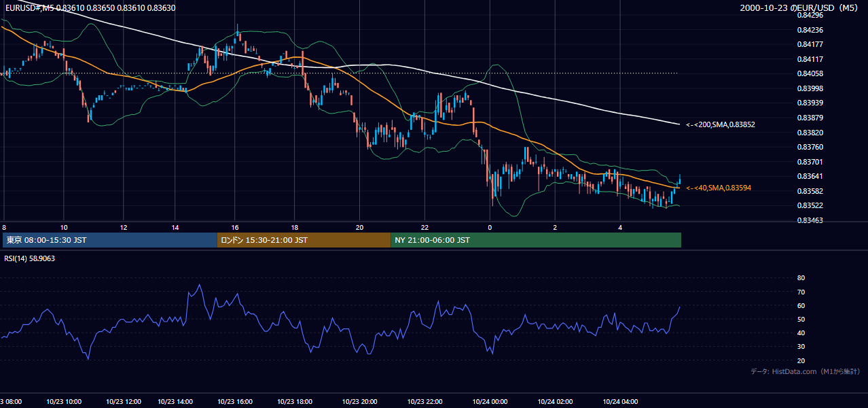The image size is (868, 408).
Task: Click price axis value 0.83701
Action: coord(810,162)
